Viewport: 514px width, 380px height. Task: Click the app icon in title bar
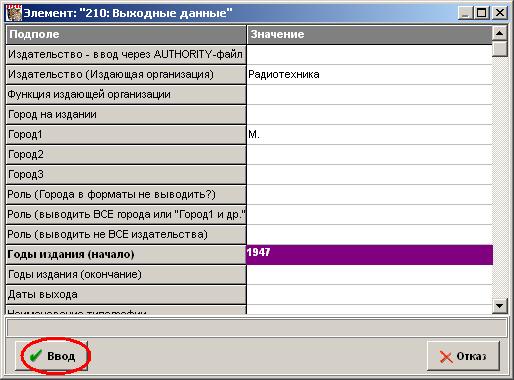(14, 13)
